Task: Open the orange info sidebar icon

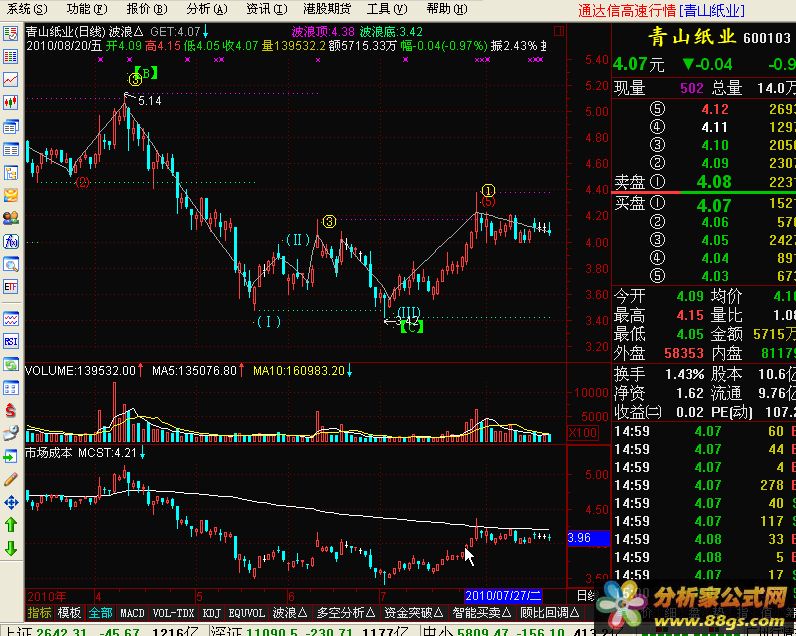Action: click(x=11, y=195)
